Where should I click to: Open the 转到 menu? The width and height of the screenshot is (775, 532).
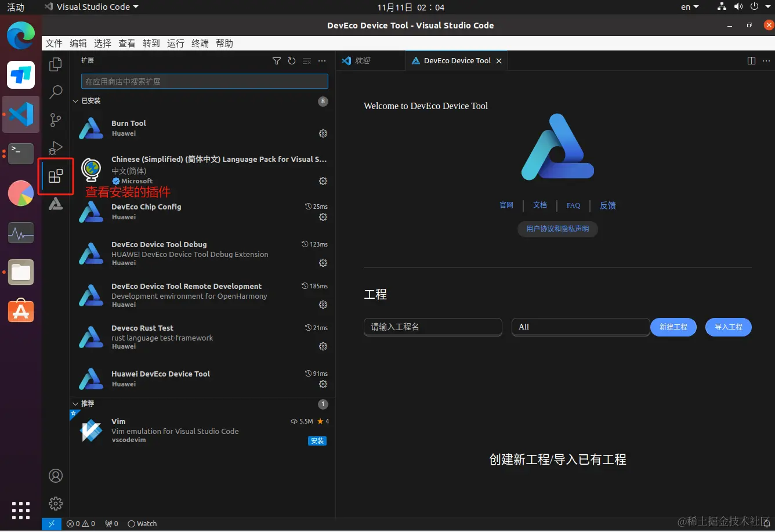[x=151, y=44]
